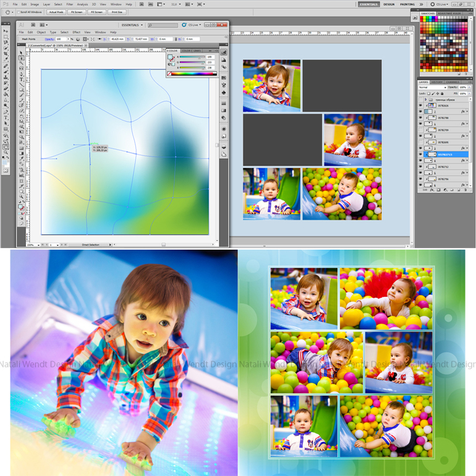This screenshot has width=476, height=476.
Task: Switch to the Channels tab
Action: 453,82
